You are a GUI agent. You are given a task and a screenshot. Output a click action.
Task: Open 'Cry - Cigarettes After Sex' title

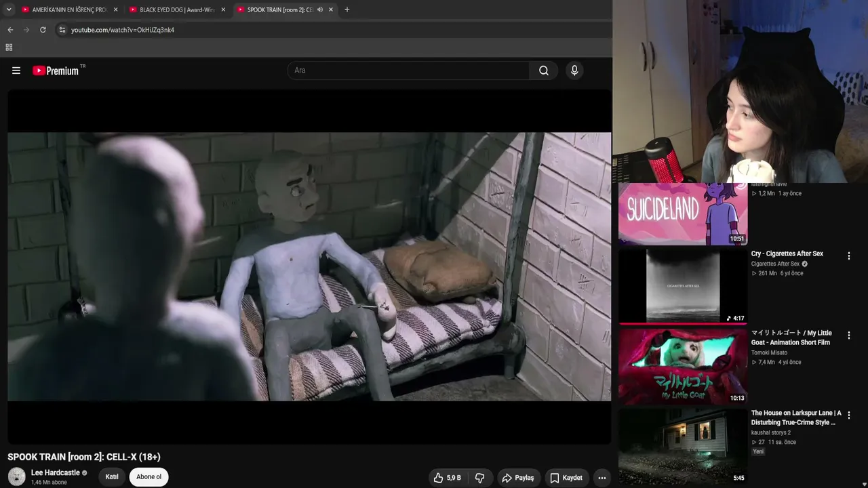(787, 253)
